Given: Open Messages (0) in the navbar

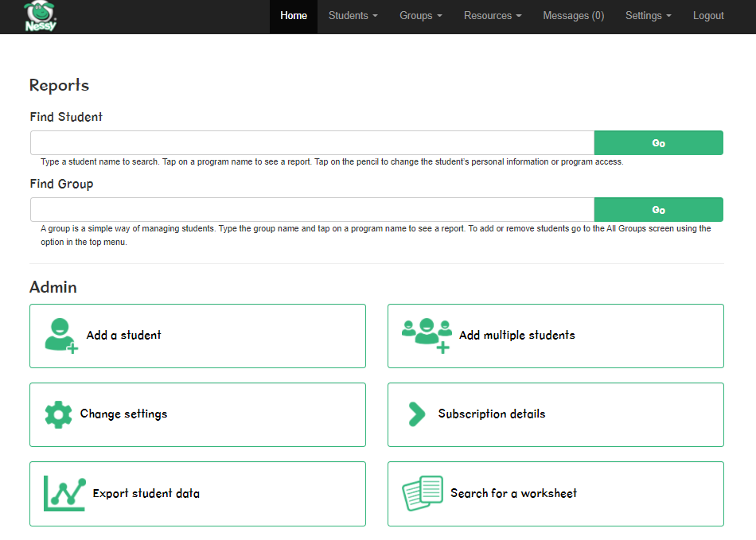Looking at the screenshot, I should (x=573, y=16).
